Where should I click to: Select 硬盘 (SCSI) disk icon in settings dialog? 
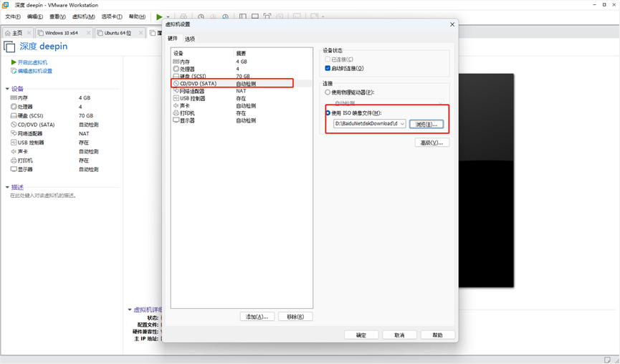(x=176, y=76)
